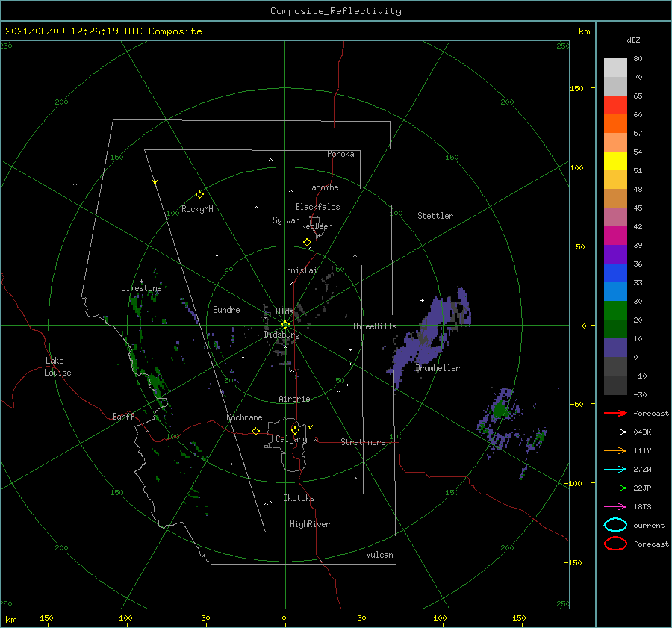
Task: Pick the purple 36–39 dBZ swatch
Action: click(615, 255)
